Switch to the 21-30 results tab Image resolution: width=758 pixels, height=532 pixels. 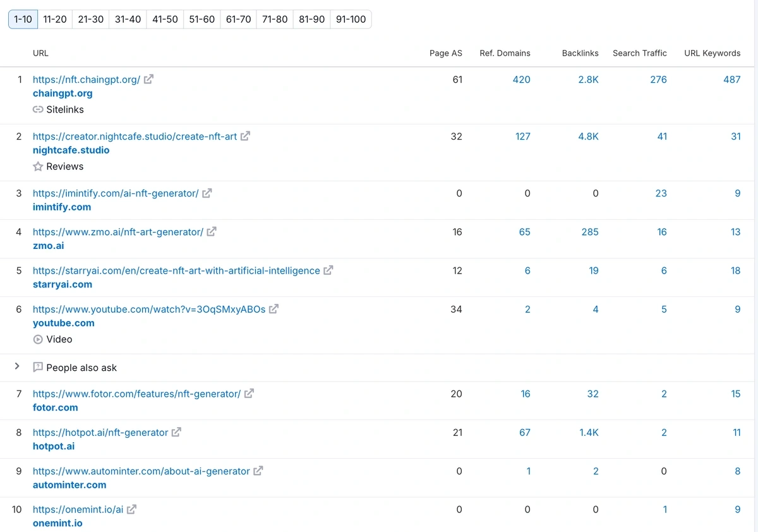click(x=91, y=20)
